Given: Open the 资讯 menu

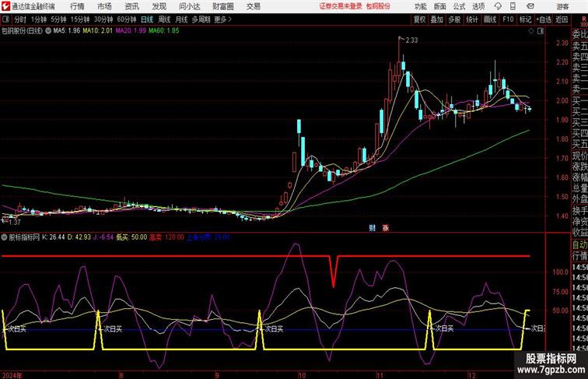Looking at the screenshot, I should pos(131,6).
